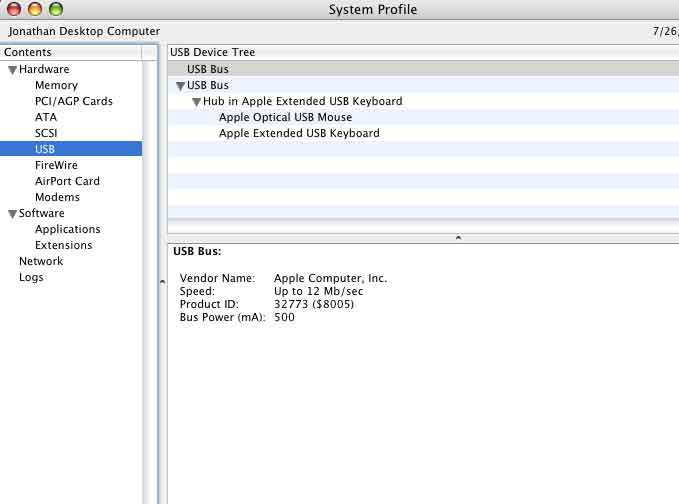
Task: Click the horizontal pane splitter arrow
Action: pyautogui.click(x=458, y=238)
